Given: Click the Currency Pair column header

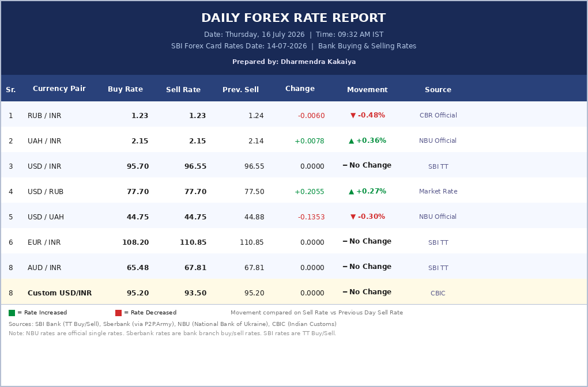Looking at the screenshot, I should coord(59,89).
